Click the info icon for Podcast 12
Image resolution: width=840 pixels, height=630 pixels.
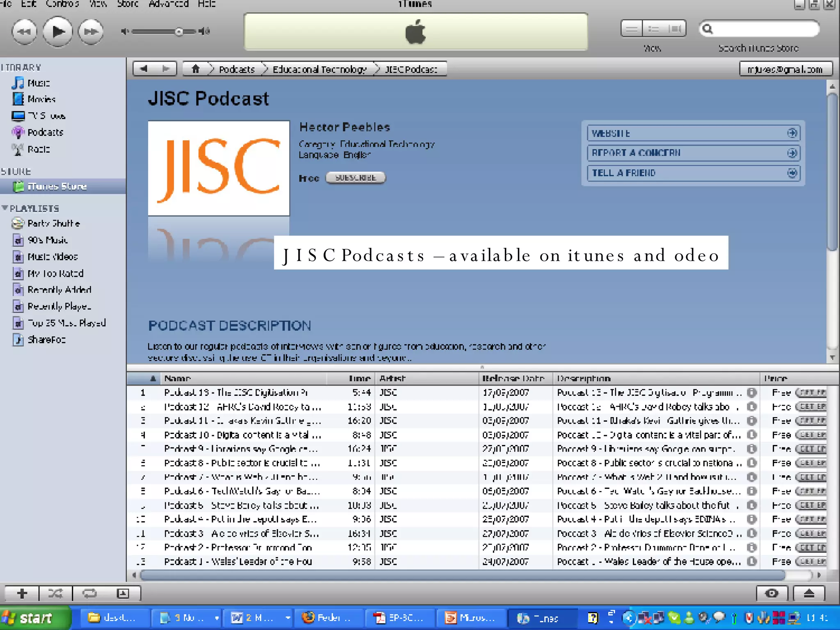coord(751,407)
